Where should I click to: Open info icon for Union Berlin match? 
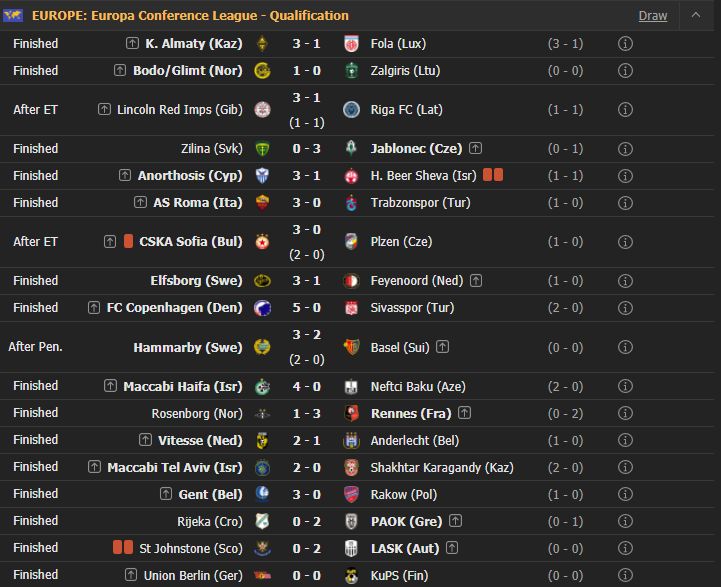[x=625, y=575]
